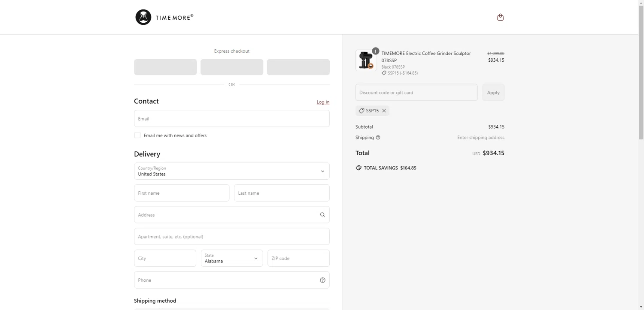
Task: Click the crossed-out $1,099.00 price
Action: coord(496,54)
